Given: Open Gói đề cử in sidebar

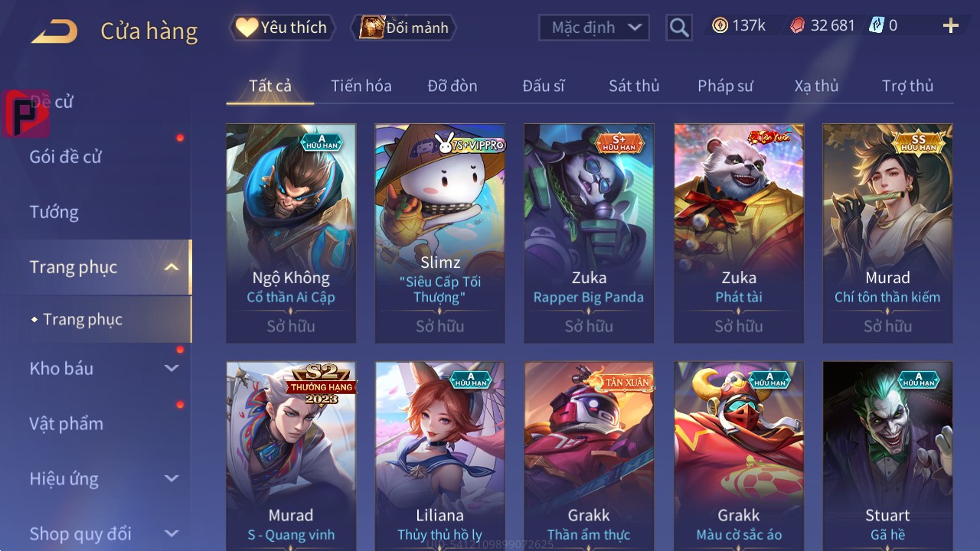Looking at the screenshot, I should coord(66,157).
